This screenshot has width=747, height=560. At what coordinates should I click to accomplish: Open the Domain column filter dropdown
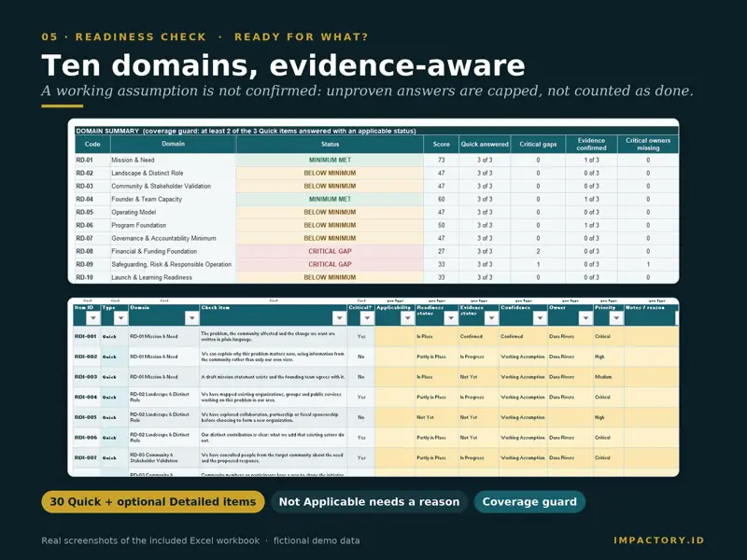coord(191,317)
